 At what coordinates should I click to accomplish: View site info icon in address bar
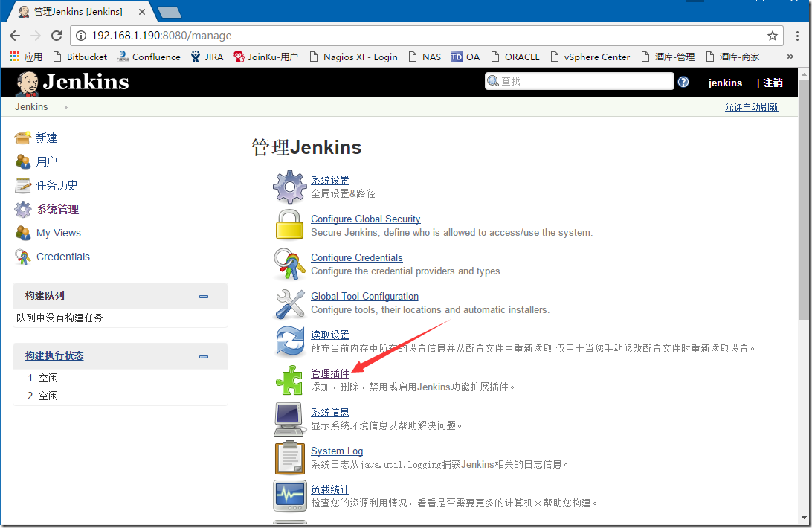(x=81, y=36)
